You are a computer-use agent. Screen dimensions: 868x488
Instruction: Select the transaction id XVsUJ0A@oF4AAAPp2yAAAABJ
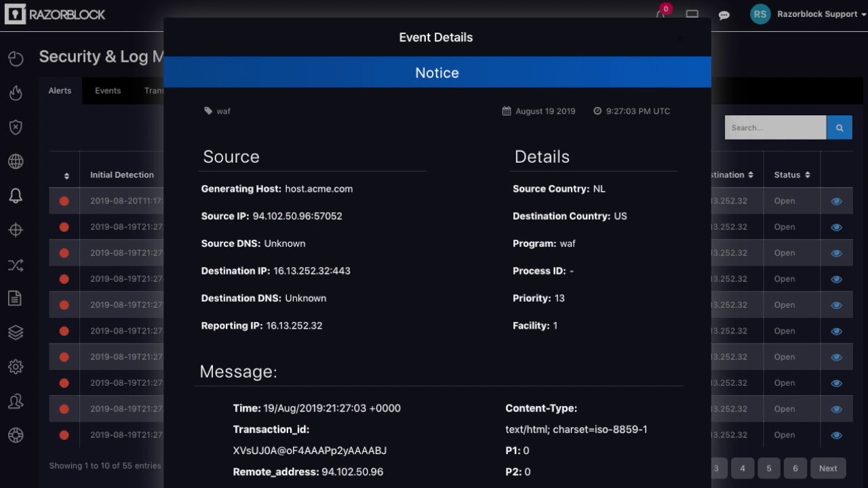(310, 451)
